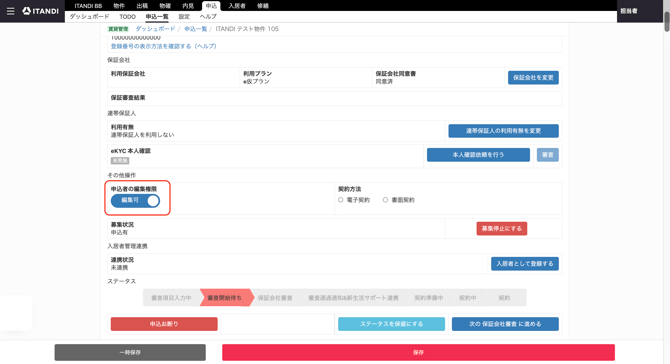The height and width of the screenshot is (364, 670).
Task: Click ステータスを保留にする button
Action: pyautogui.click(x=391, y=324)
